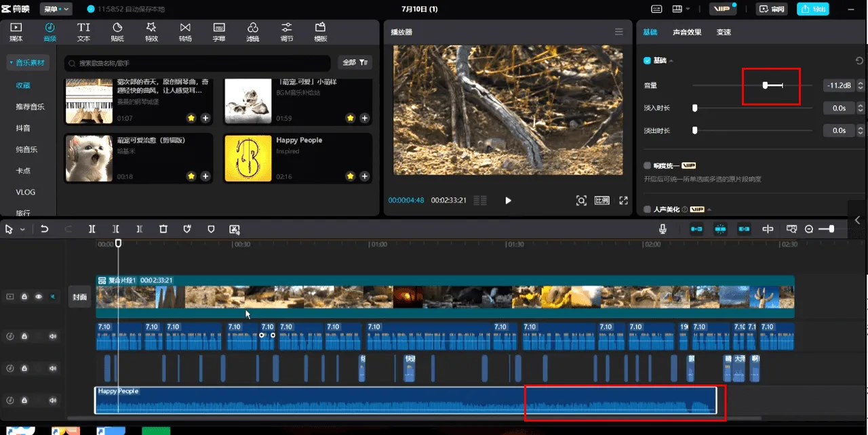The width and height of the screenshot is (868, 435).
Task: Open the 调节 adjustment panel
Action: (287, 32)
